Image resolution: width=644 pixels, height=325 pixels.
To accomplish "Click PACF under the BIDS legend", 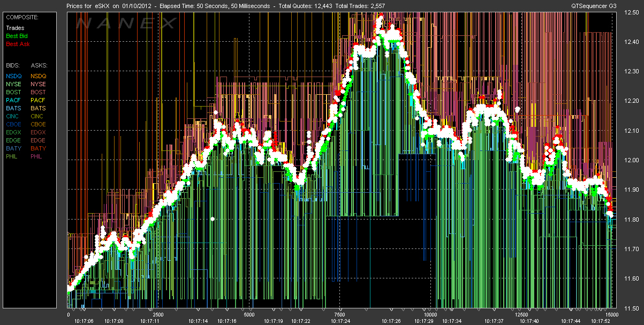I will 14,100.
